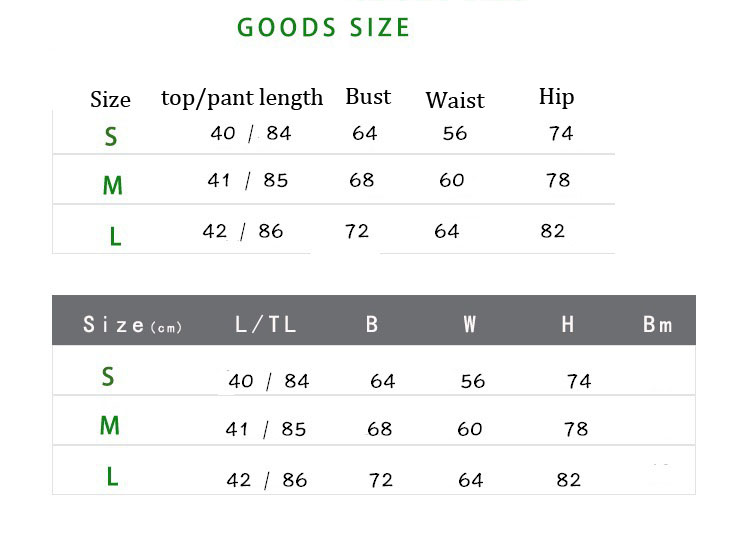The width and height of the screenshot is (750, 558).
Task: Select green L label in the upper table
Action: pos(115,237)
